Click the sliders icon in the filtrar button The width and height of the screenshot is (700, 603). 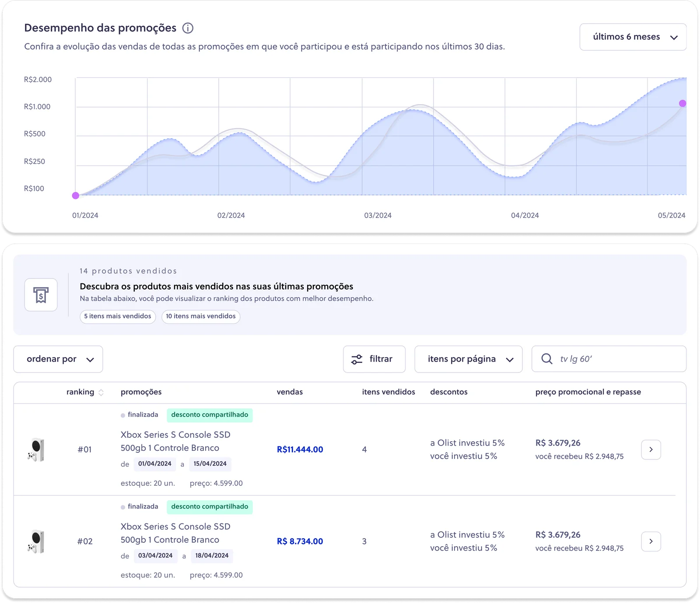tap(357, 359)
